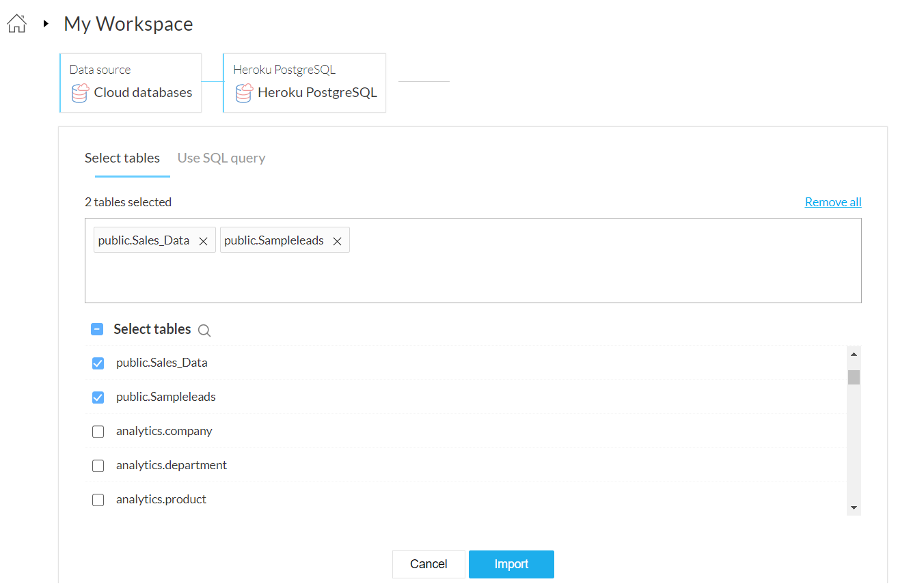This screenshot has height=588, width=898.
Task: Open the table search magnifier
Action: pos(204,331)
